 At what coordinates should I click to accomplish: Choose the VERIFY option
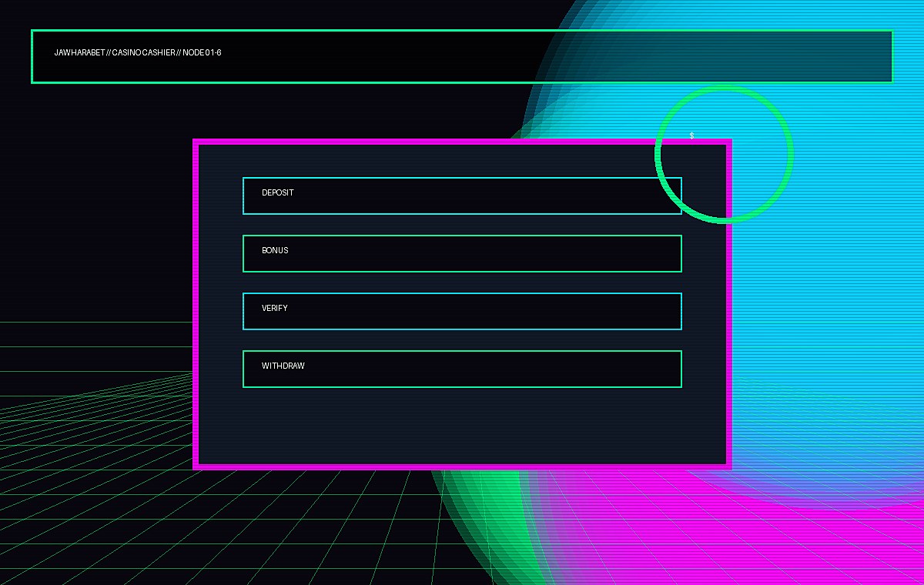pos(462,311)
